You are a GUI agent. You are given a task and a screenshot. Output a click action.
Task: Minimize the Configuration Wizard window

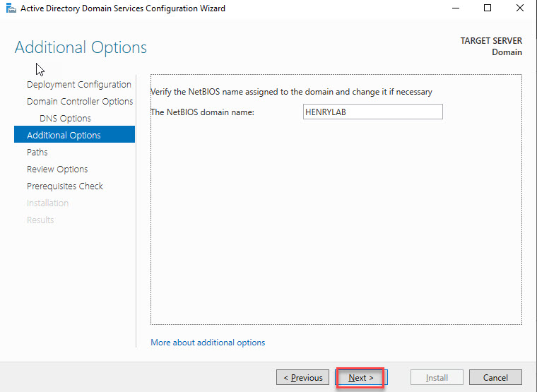pyautogui.click(x=454, y=8)
